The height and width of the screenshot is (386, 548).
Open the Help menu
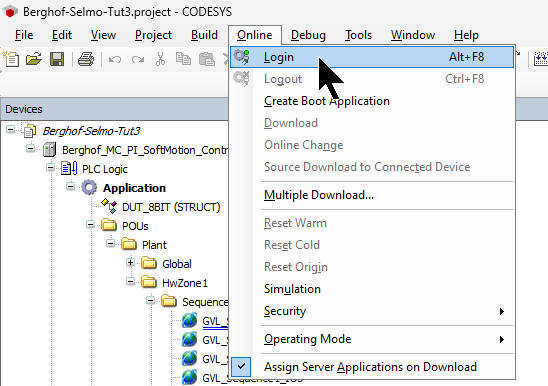[x=466, y=35]
